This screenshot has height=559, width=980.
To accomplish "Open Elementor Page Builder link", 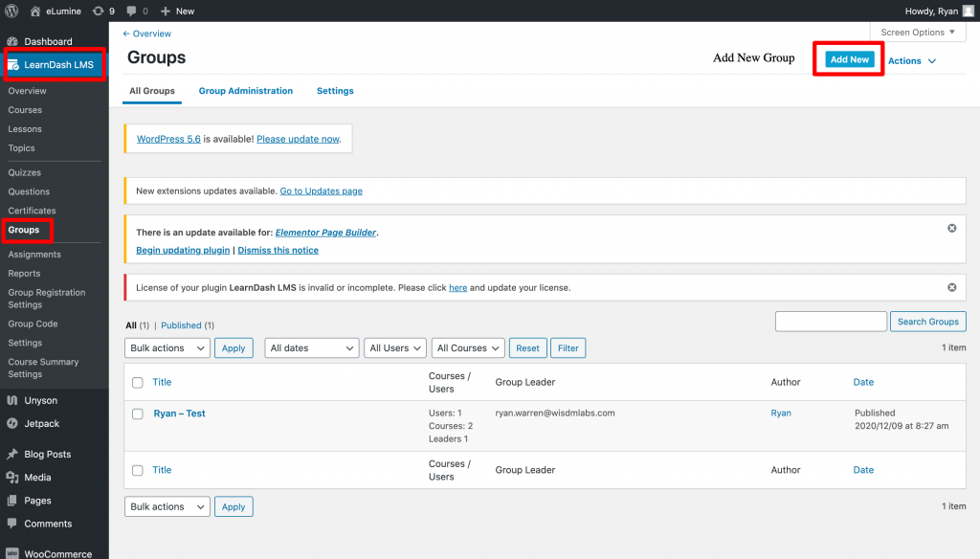I will point(325,232).
